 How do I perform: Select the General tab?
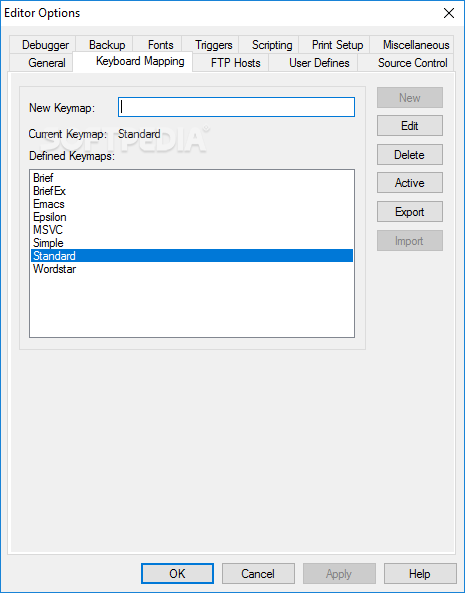(x=41, y=62)
